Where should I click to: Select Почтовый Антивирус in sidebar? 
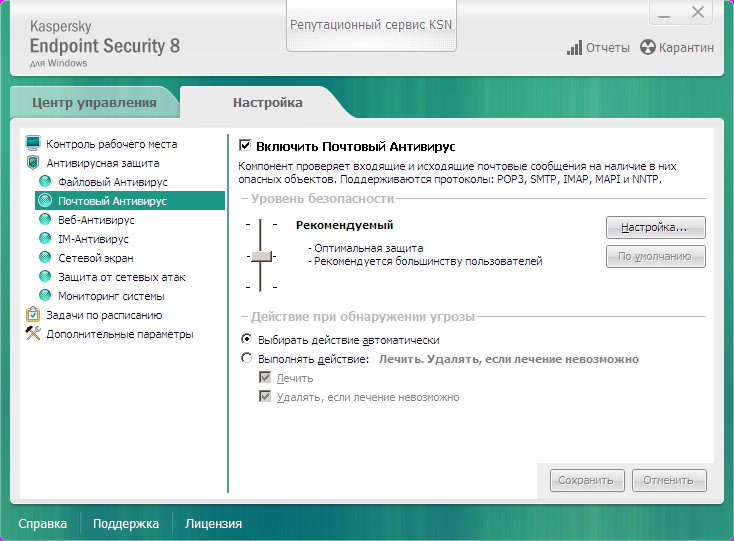point(130,201)
